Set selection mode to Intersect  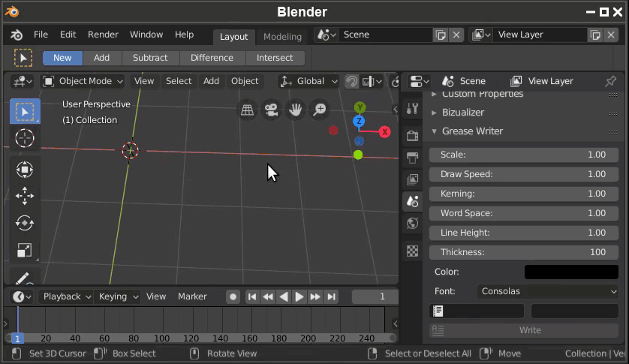275,58
